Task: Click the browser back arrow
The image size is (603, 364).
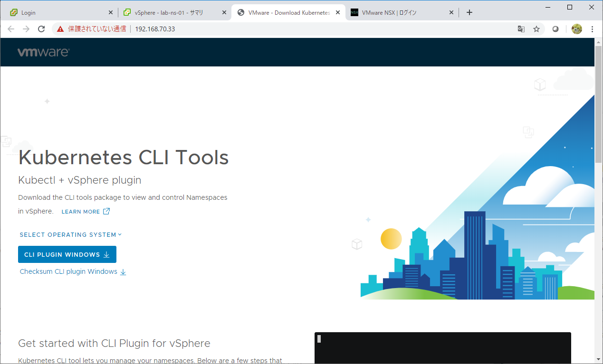Action: 11,29
